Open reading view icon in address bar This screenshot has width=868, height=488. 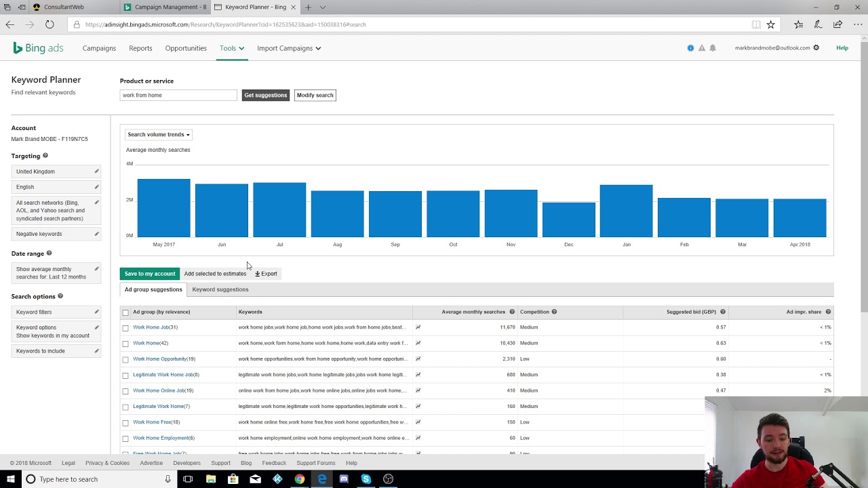click(755, 24)
